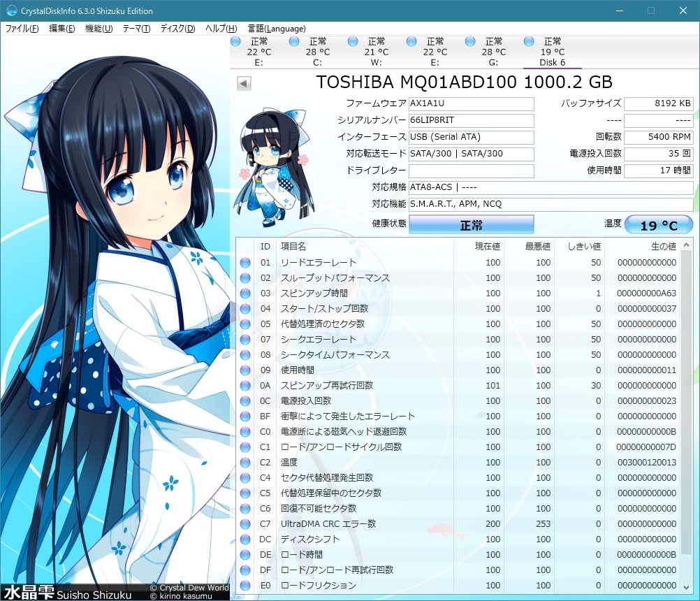Open the 編集(E) menu

61,29
